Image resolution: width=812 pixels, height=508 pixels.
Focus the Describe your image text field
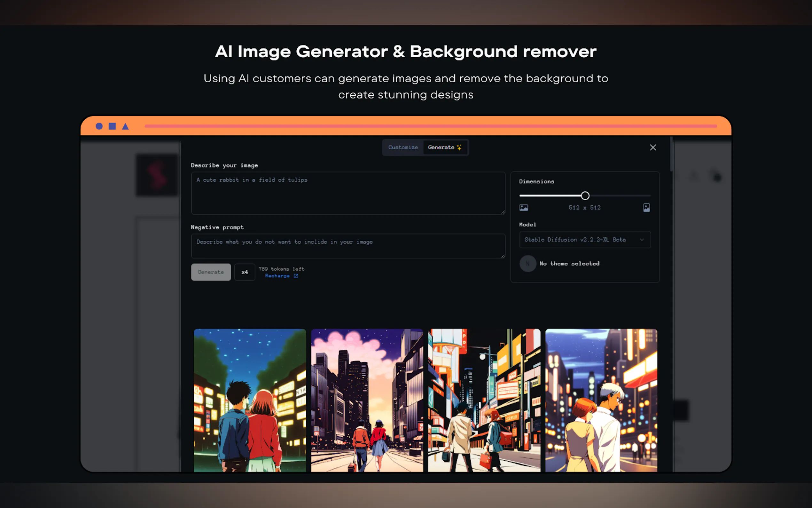pos(348,193)
